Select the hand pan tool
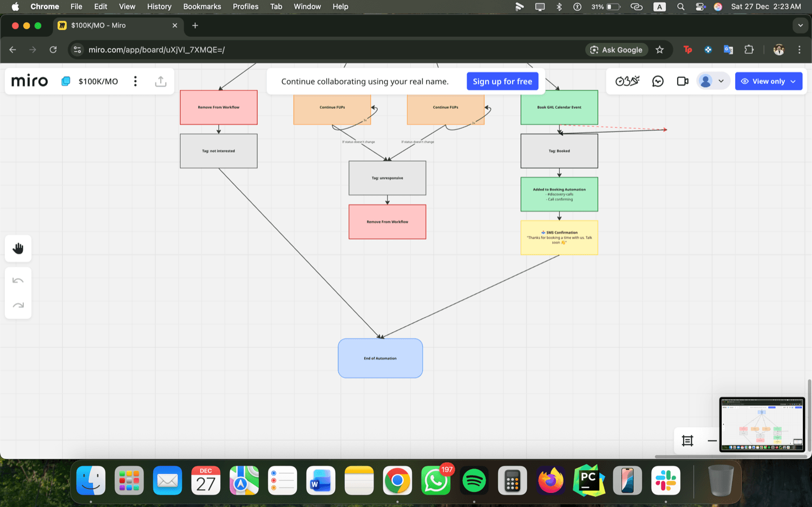 click(18, 248)
